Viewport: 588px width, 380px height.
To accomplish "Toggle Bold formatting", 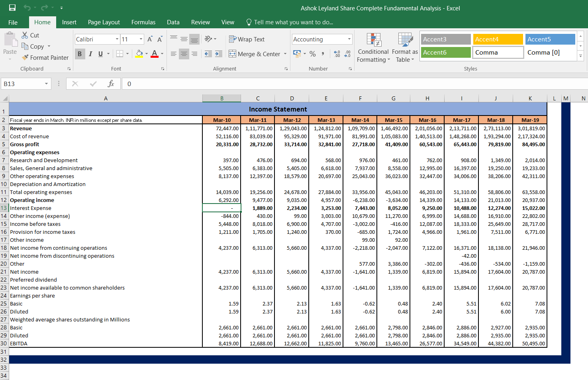I will 80,54.
